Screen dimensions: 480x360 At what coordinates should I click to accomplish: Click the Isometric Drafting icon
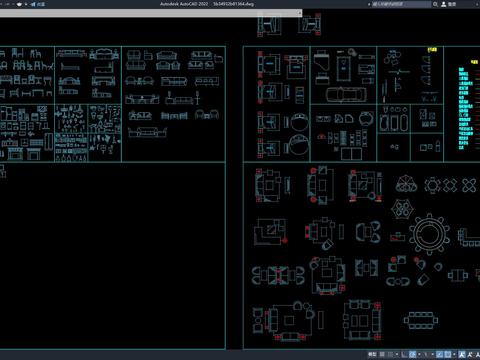[426, 354]
